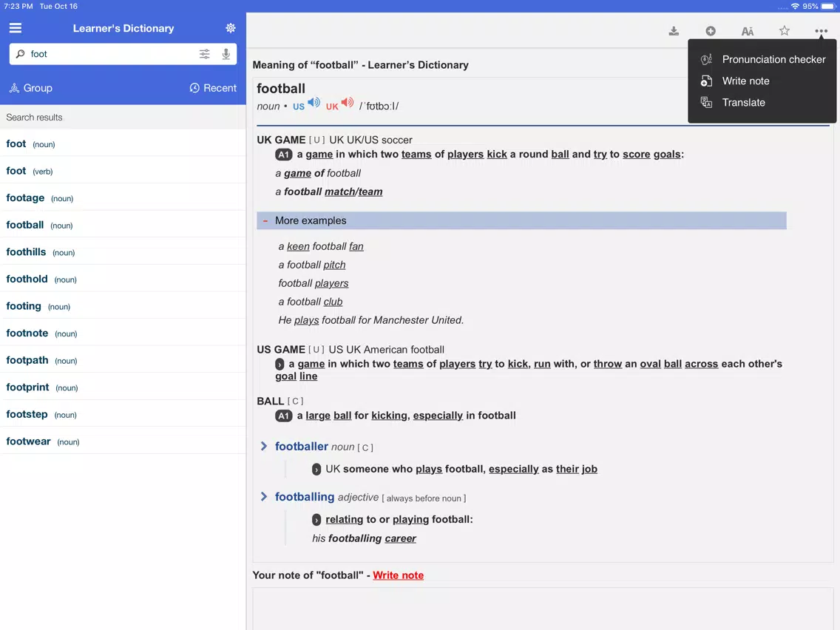Click the arrow bullet before footballer definition
This screenshot has width=840, height=630.
316,470
